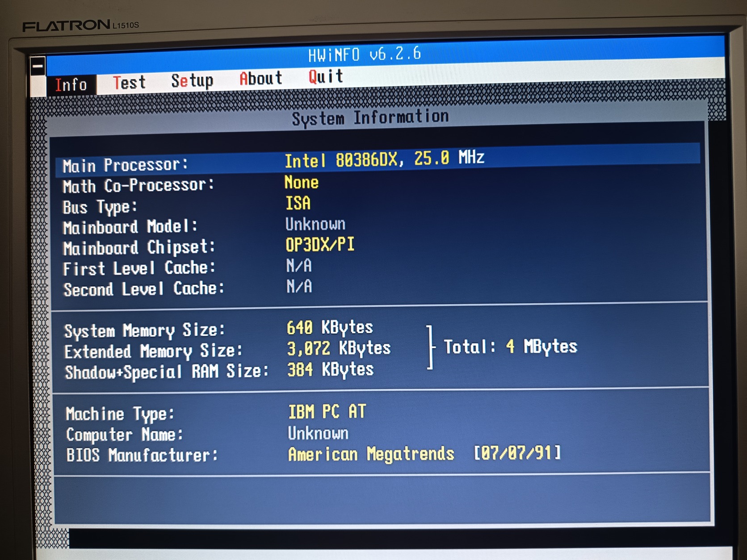This screenshot has height=560, width=747.
Task: Open the Setup menu
Action: point(192,81)
